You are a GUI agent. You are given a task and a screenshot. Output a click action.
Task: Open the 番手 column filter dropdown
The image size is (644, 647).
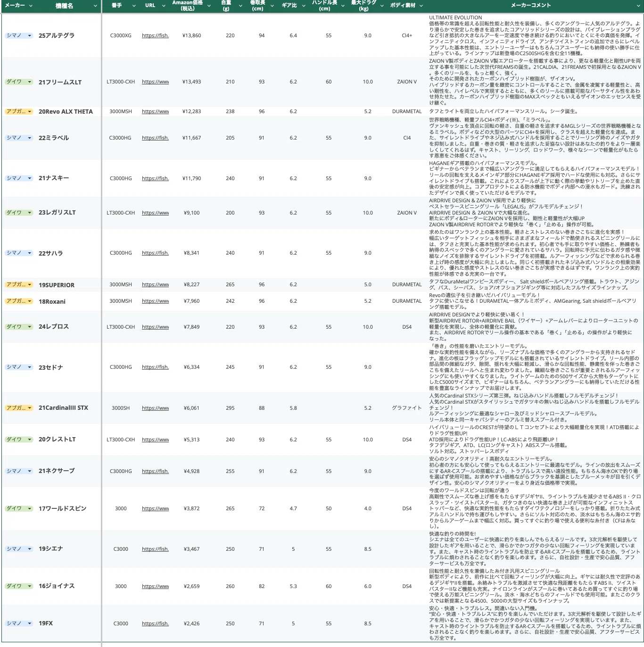pyautogui.click(x=134, y=6)
